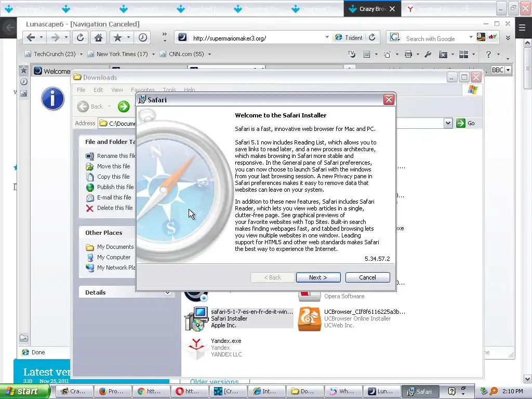Screen dimensions: 532x399
Task: Switch to Lunascape taskbar button
Action: (x=381, y=392)
